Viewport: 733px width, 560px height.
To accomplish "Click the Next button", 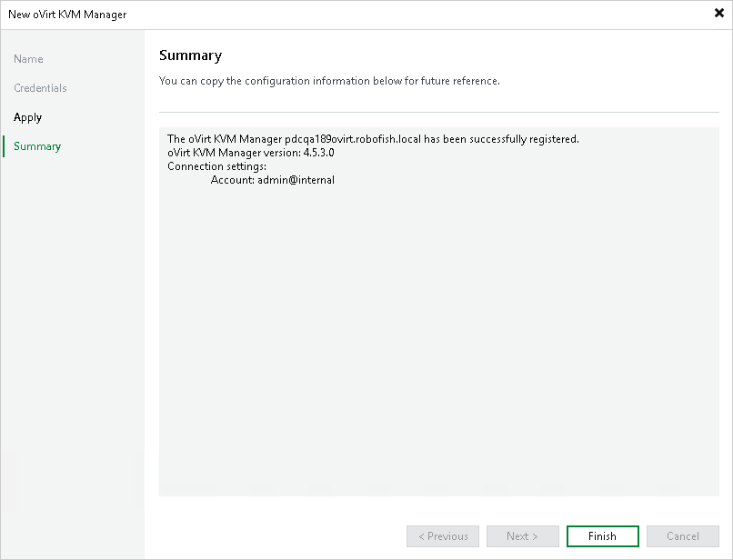I will (523, 536).
